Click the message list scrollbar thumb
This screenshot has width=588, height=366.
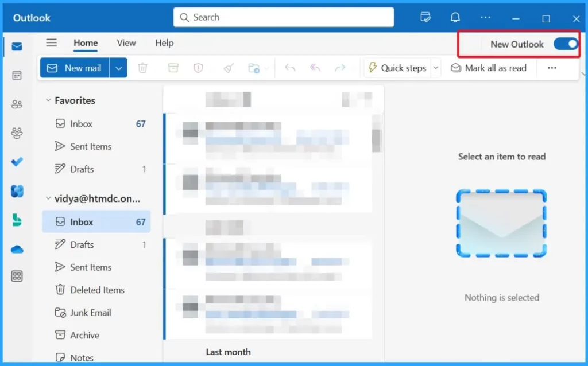tap(377, 141)
